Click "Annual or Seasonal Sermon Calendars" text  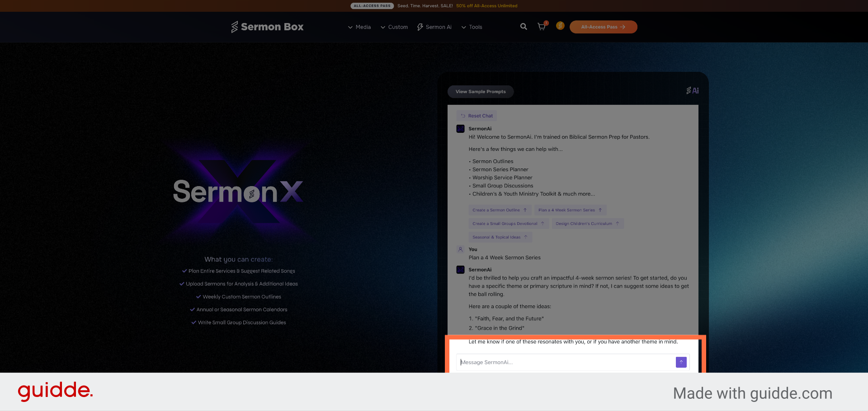(x=242, y=310)
